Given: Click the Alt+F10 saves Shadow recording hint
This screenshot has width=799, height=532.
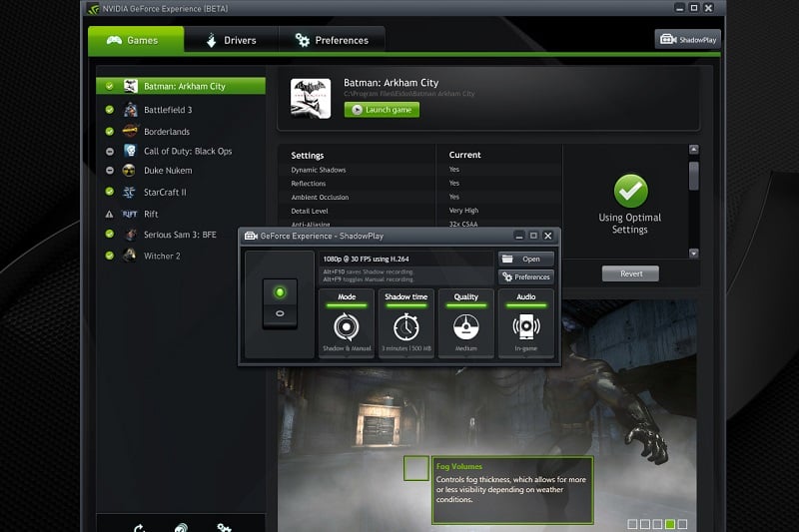Looking at the screenshot, I should (368, 271).
